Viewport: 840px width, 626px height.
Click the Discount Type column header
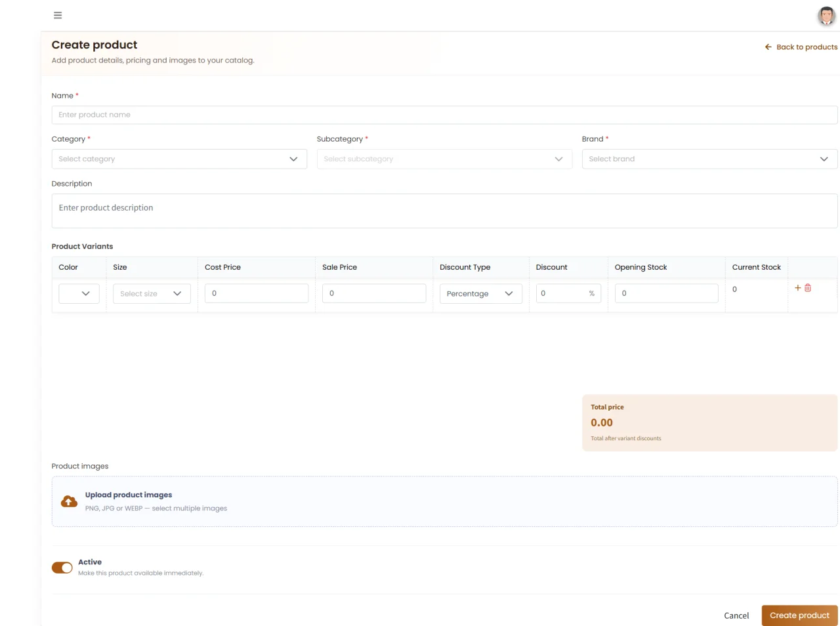(465, 267)
